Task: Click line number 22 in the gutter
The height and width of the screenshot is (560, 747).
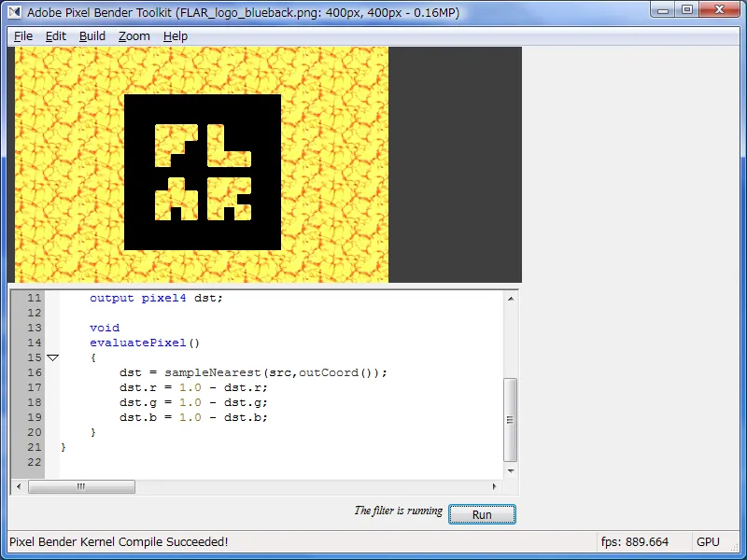Action: (35, 462)
